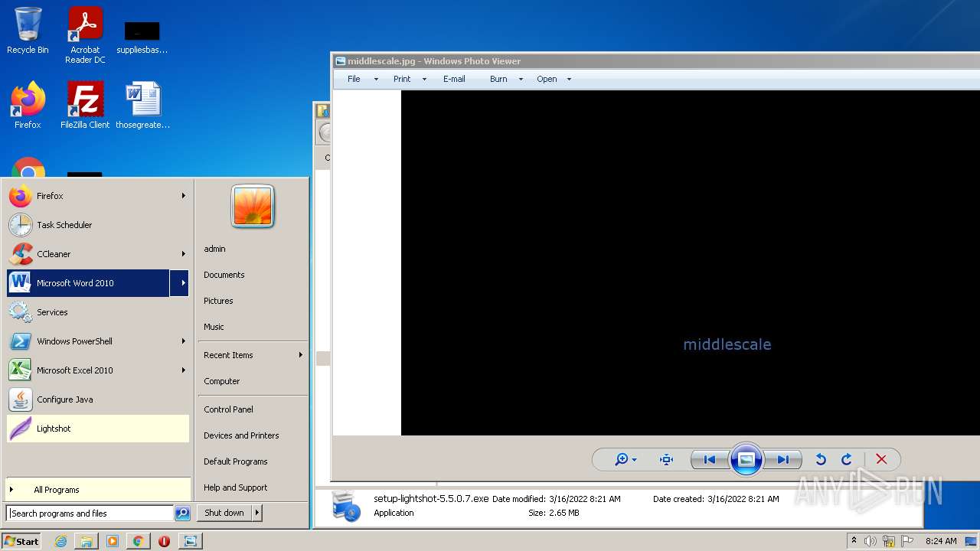Open Internet Explorer taskbar icon
Image resolution: width=980 pixels, height=551 pixels.
point(60,541)
